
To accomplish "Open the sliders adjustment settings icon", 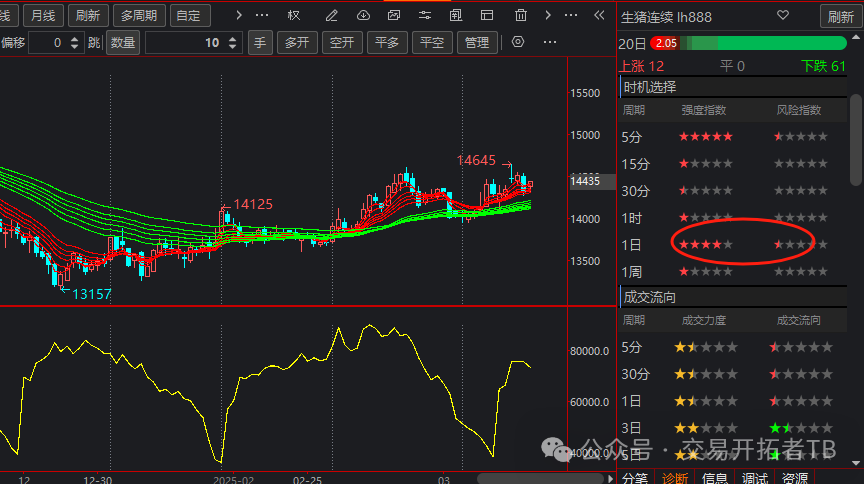I will (425, 15).
